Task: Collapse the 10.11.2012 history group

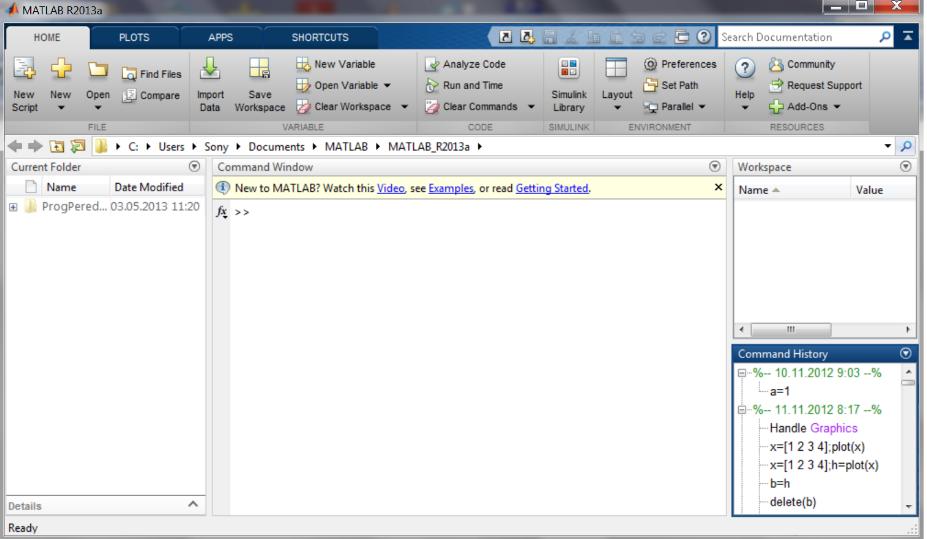Action: pos(742,373)
